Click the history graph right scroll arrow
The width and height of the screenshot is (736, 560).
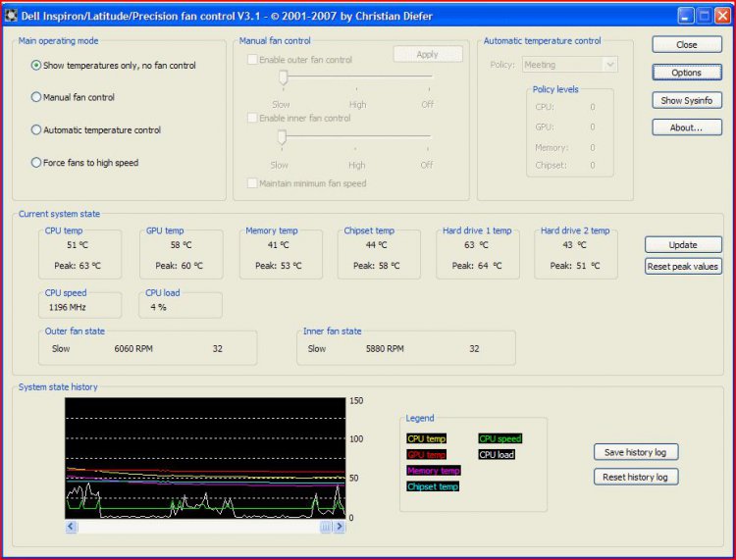click(340, 527)
